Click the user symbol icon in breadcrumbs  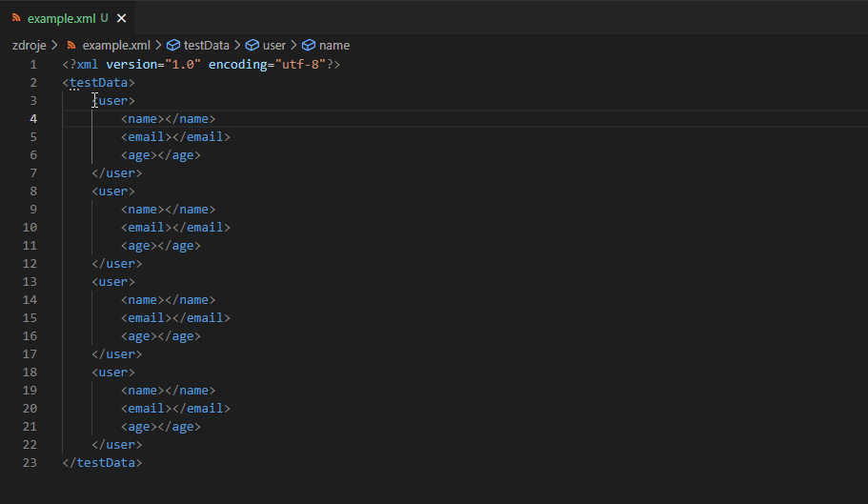click(x=252, y=45)
